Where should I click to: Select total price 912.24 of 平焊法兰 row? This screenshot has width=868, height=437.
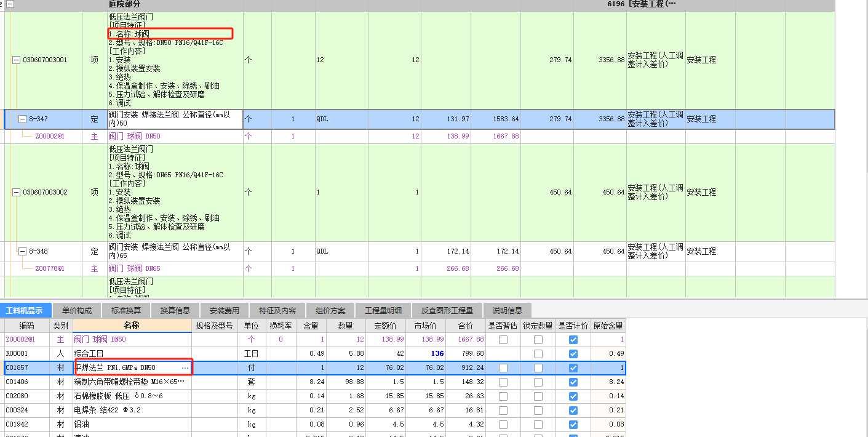(x=466, y=368)
